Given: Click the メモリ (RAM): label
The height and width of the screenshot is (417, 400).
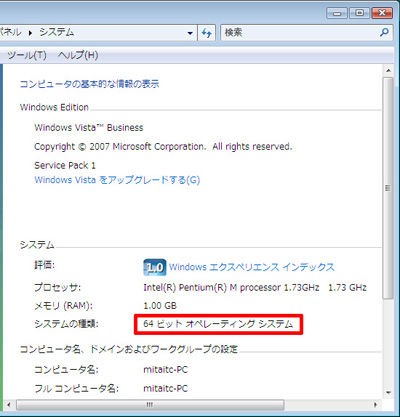Looking at the screenshot, I should pos(63,306).
